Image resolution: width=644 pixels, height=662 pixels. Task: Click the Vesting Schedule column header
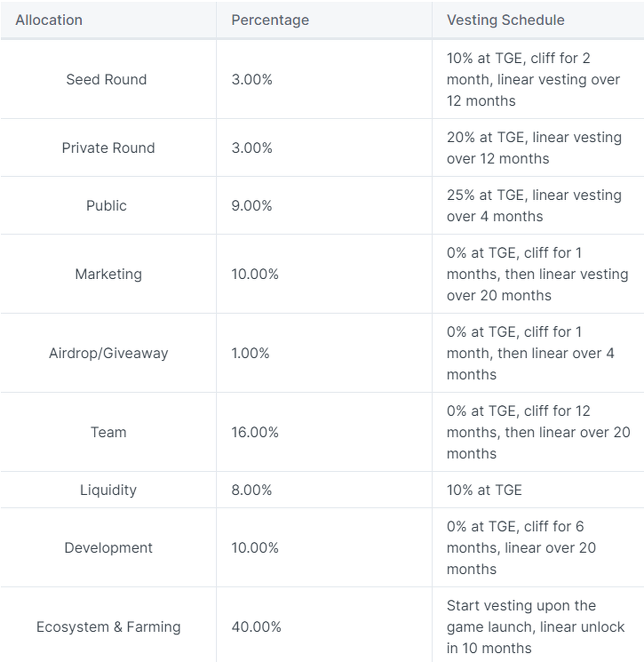click(x=506, y=20)
